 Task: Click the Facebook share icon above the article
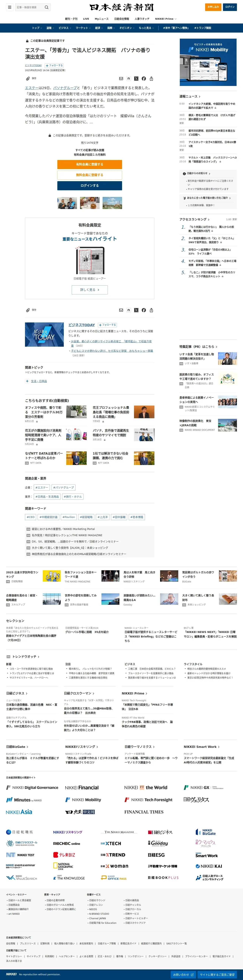point(144,79)
